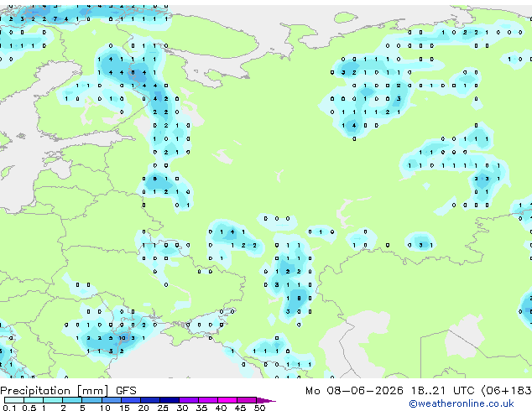Click the 5–10 mm legend color swatch

pos(91,400)
